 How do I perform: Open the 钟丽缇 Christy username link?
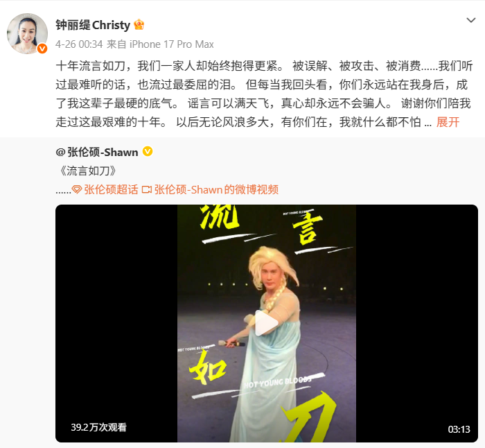[x=93, y=25]
